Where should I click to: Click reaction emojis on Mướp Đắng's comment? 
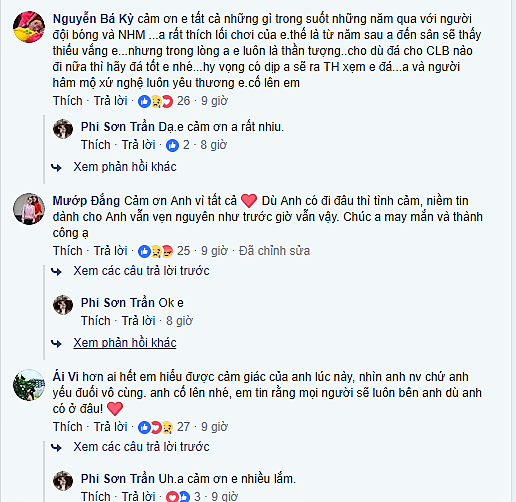point(156,251)
